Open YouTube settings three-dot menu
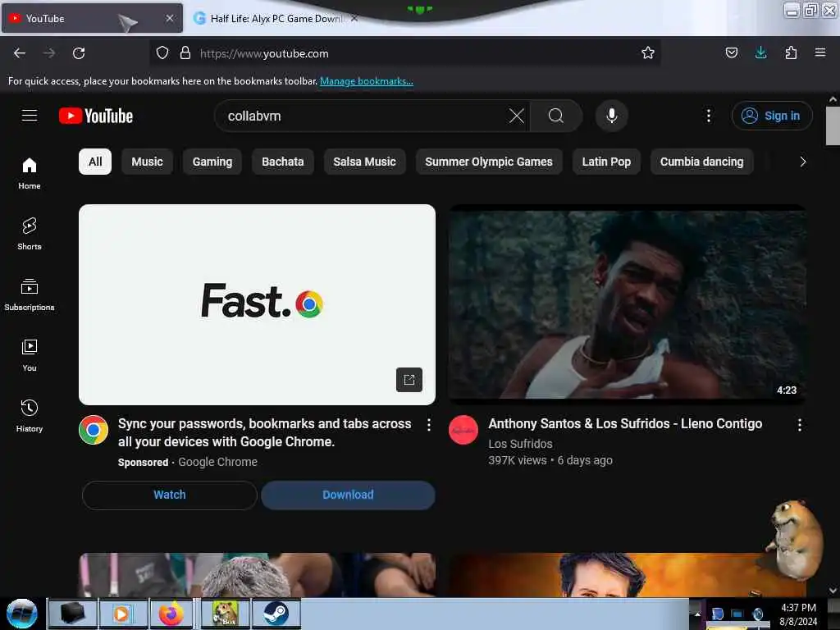This screenshot has height=630, width=840. point(708,116)
